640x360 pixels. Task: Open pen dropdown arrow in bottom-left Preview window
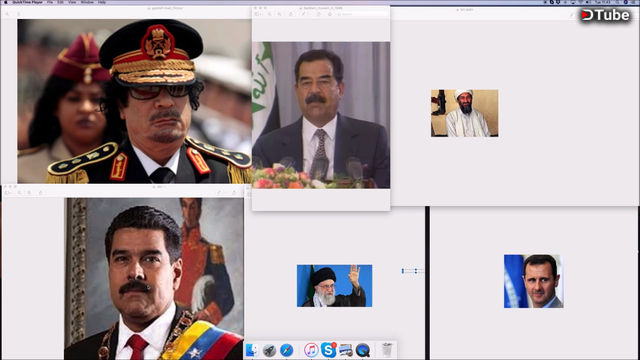(x=225, y=193)
